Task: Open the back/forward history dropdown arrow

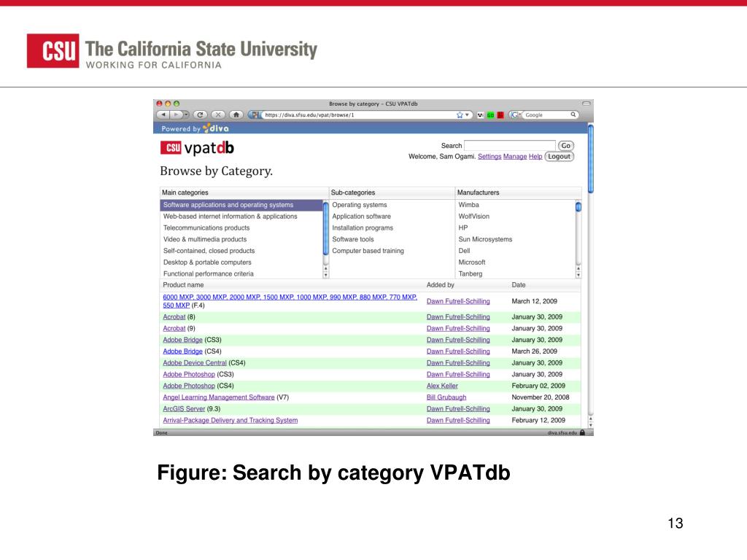Action: tap(186, 114)
